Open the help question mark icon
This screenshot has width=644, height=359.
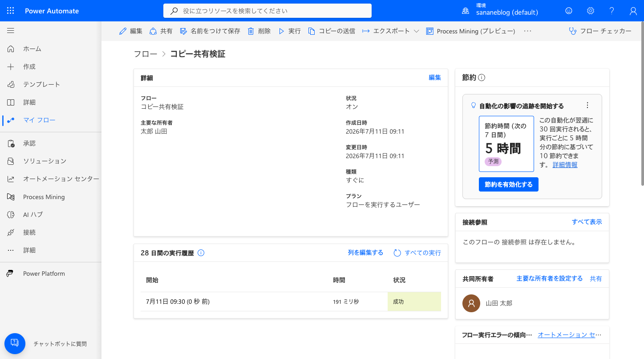(x=612, y=11)
